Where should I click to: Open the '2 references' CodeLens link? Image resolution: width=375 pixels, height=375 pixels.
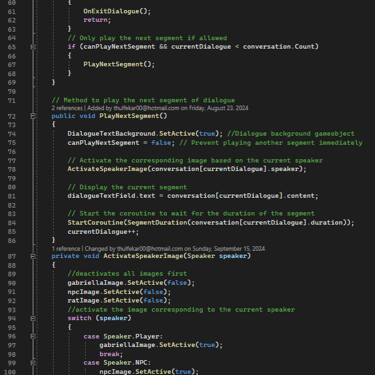(x=67, y=108)
